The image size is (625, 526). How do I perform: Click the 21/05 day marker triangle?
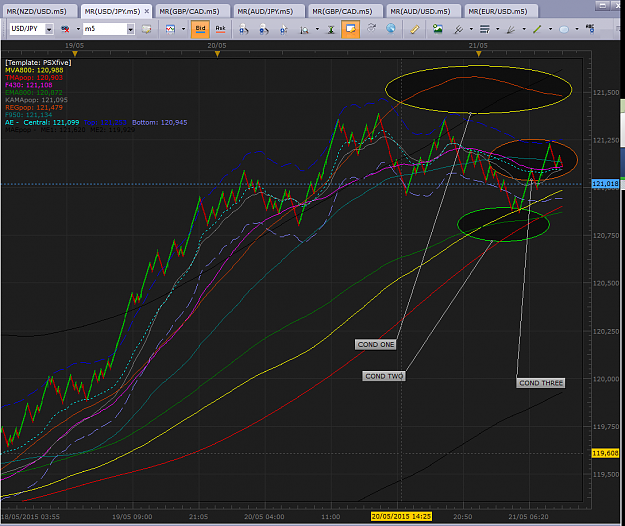pyautogui.click(x=479, y=54)
